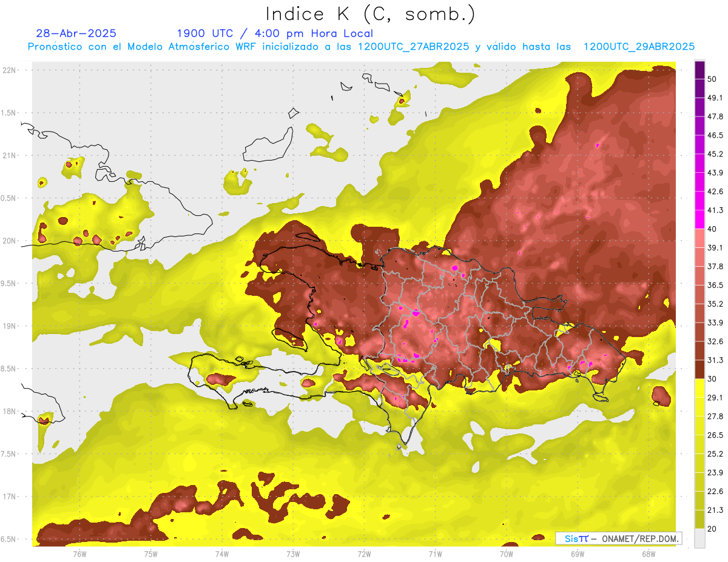The width and height of the screenshot is (728, 562).
Task: Select the "69W" longitude axis label
Action: 578,554
